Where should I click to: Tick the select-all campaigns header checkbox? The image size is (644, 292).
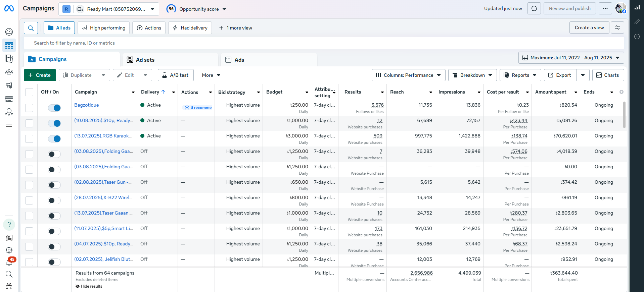point(29,92)
